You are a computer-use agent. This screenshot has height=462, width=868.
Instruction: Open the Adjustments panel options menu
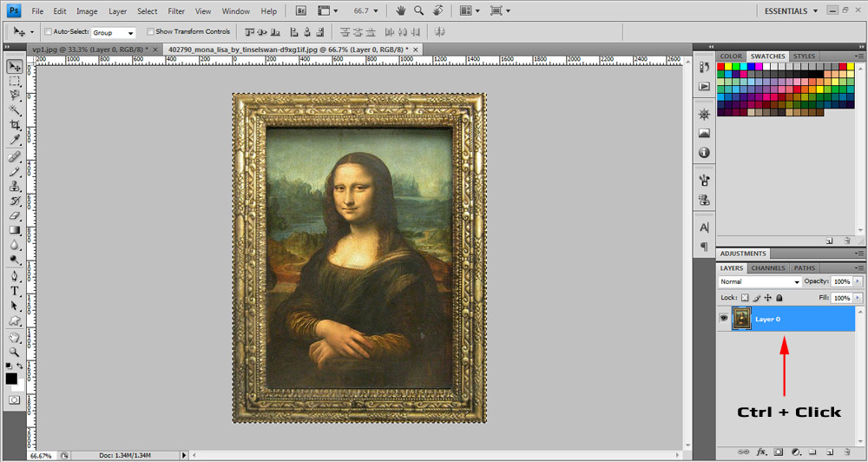point(859,254)
